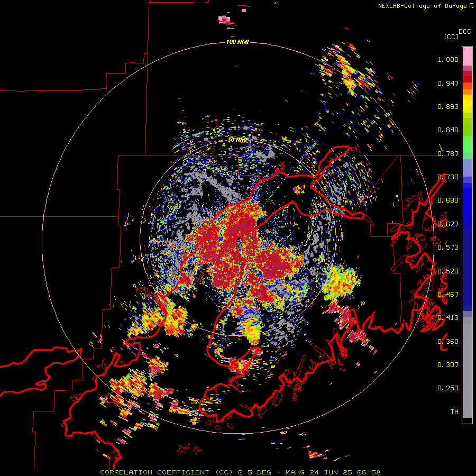Click the 0.787 scale value
The height and width of the screenshot is (476, 476).
coord(448,153)
